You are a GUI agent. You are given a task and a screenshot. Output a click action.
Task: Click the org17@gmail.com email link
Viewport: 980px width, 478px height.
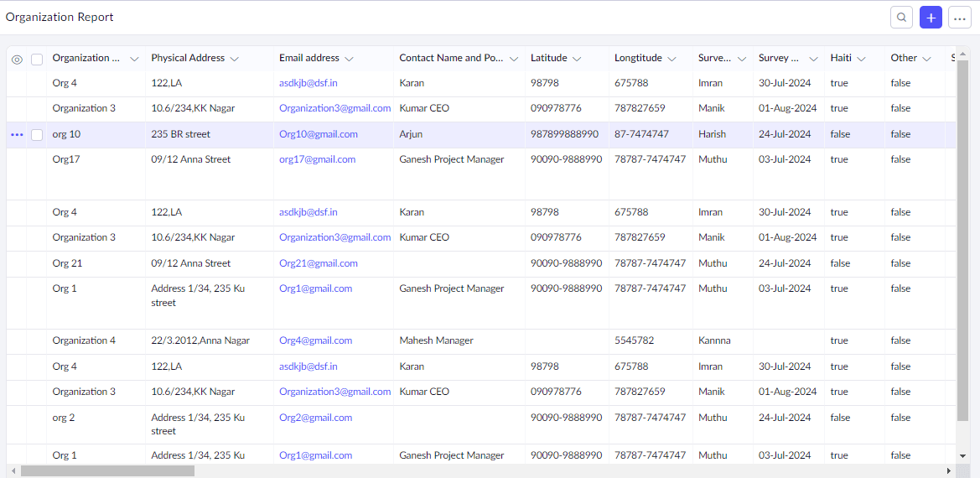[x=317, y=159]
